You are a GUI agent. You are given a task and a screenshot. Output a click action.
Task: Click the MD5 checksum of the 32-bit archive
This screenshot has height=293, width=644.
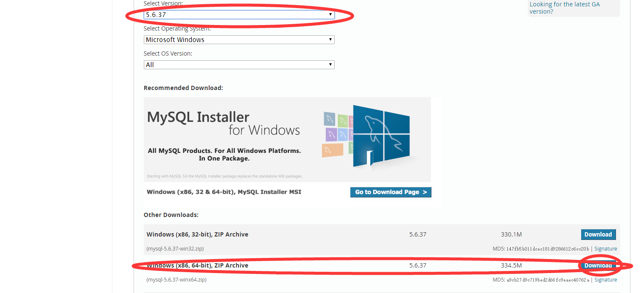pos(548,249)
